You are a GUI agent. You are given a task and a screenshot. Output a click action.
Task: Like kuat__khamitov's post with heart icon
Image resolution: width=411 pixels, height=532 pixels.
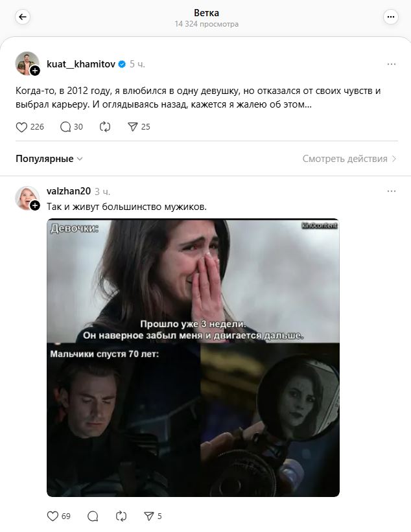click(x=21, y=127)
